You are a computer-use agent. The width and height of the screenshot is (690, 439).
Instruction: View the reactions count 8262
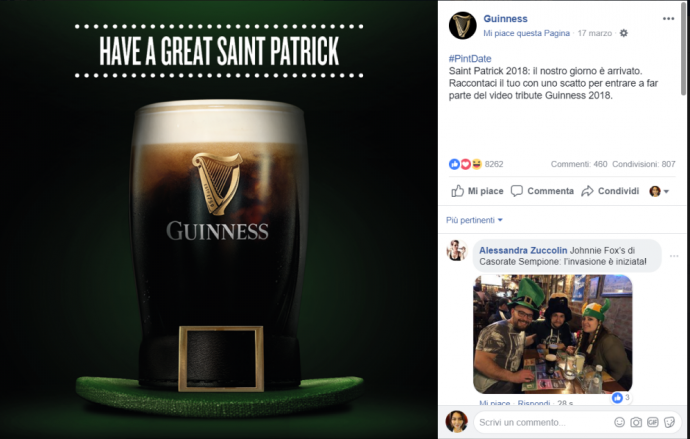[x=494, y=164]
